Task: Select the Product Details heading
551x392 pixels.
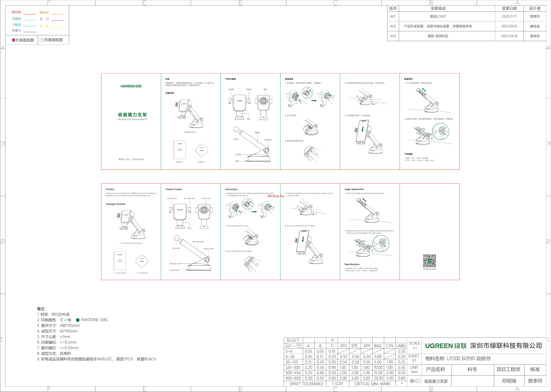Action: click(x=174, y=189)
